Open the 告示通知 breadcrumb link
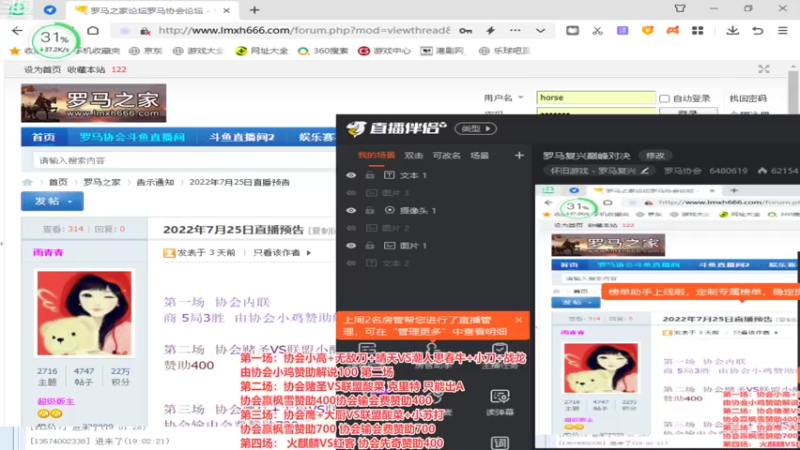 coord(155,182)
